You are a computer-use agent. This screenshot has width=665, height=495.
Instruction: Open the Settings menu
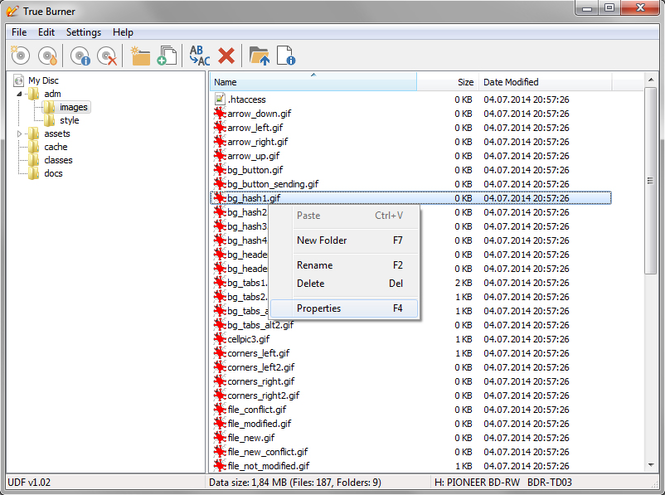(83, 32)
